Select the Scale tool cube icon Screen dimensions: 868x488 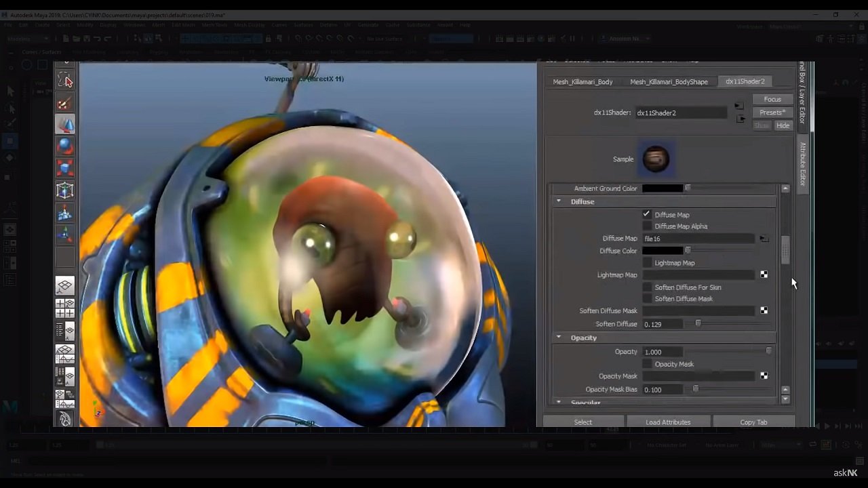pos(65,168)
